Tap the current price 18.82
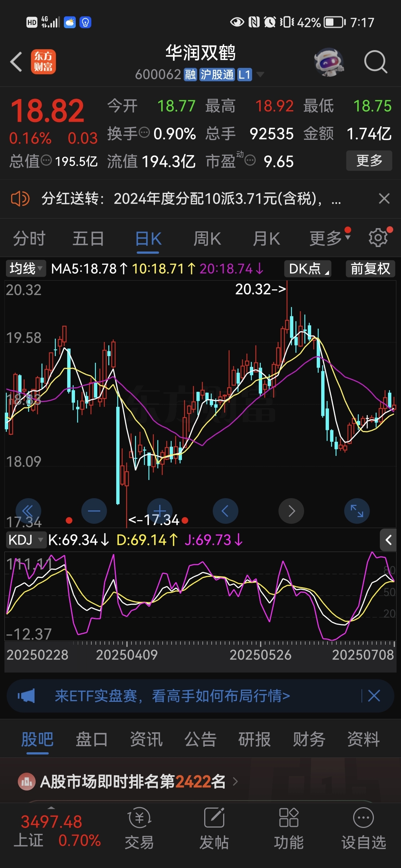The height and width of the screenshot is (868, 401). click(x=48, y=111)
